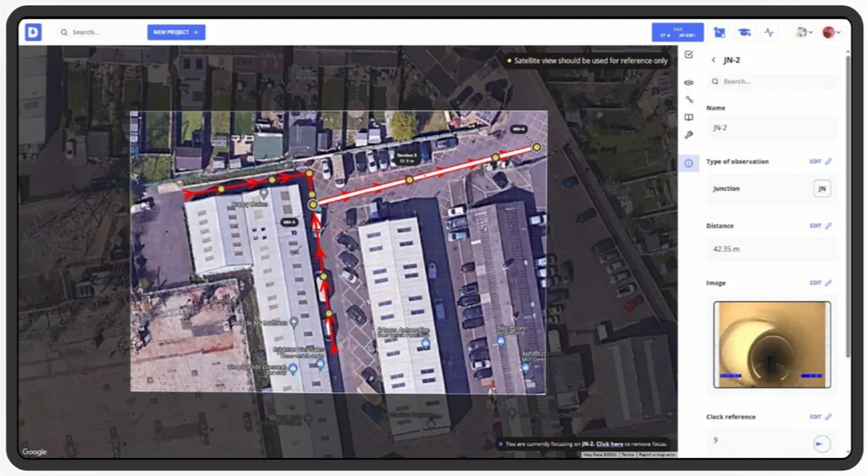This screenshot has width=868, height=476.
Task: Click the pencil icon next to Image
Action: click(828, 283)
